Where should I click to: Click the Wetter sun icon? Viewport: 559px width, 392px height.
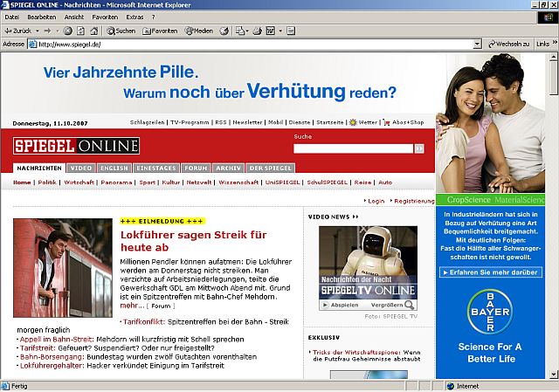pyautogui.click(x=353, y=122)
